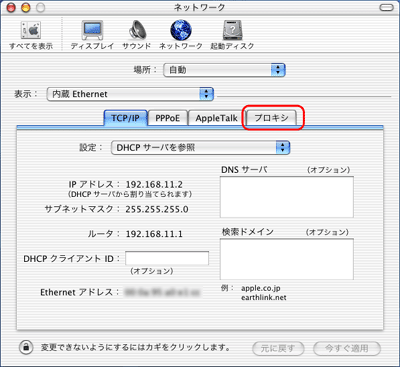Switch to the PPPoE tab
400x367 pixels.
(167, 118)
